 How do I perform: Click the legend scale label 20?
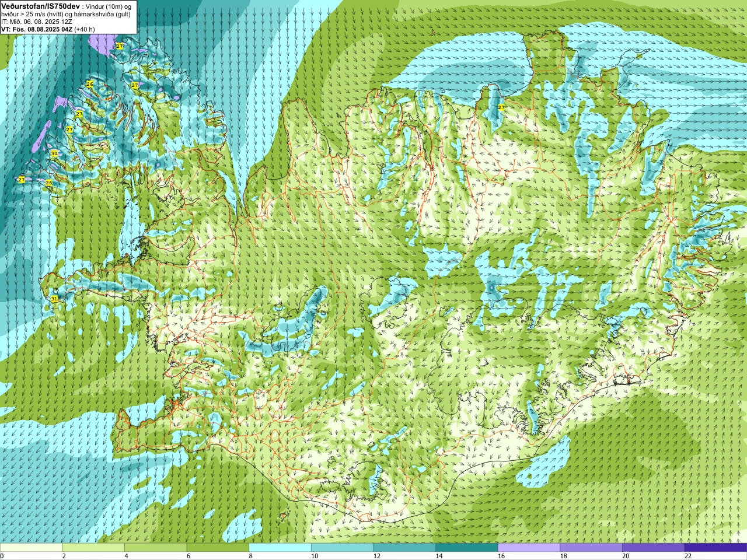[626, 556]
